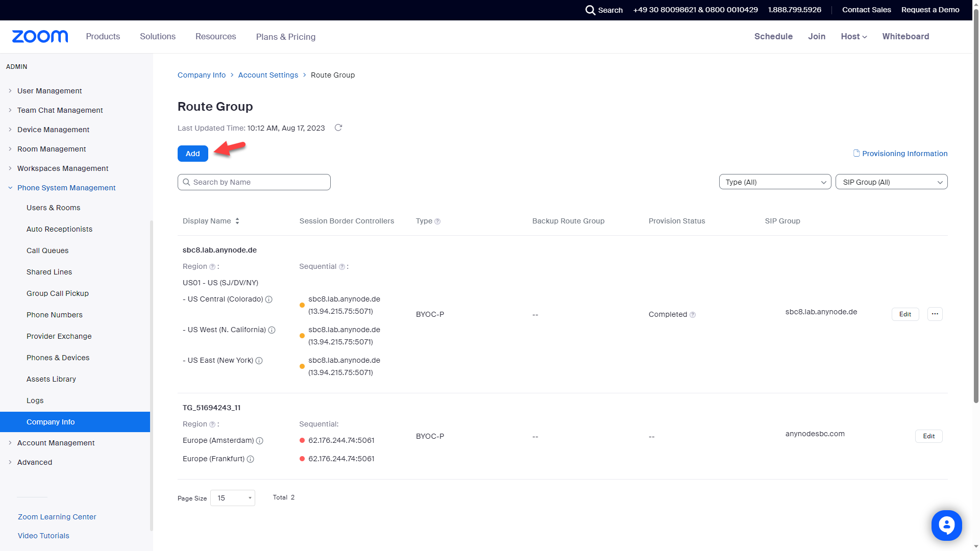Open Logs in sidebar

coord(35,400)
